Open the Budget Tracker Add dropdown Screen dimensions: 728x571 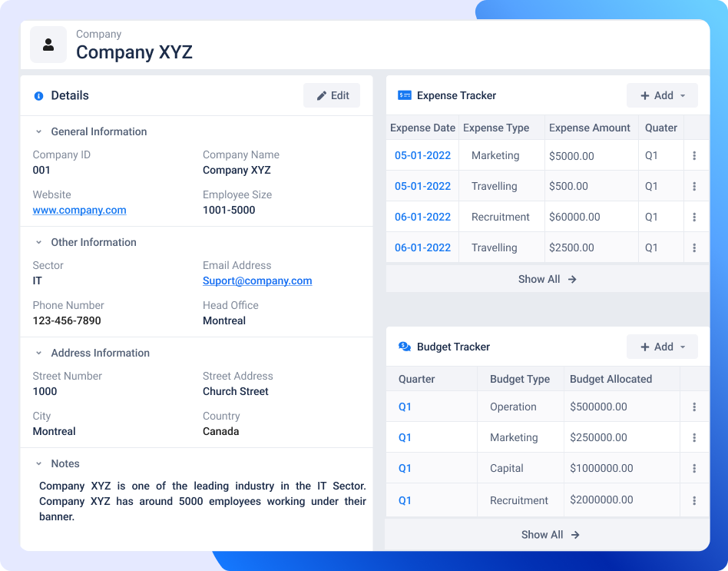662,347
